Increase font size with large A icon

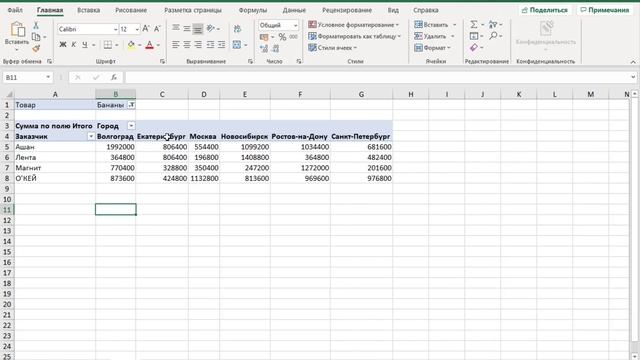[146, 29]
